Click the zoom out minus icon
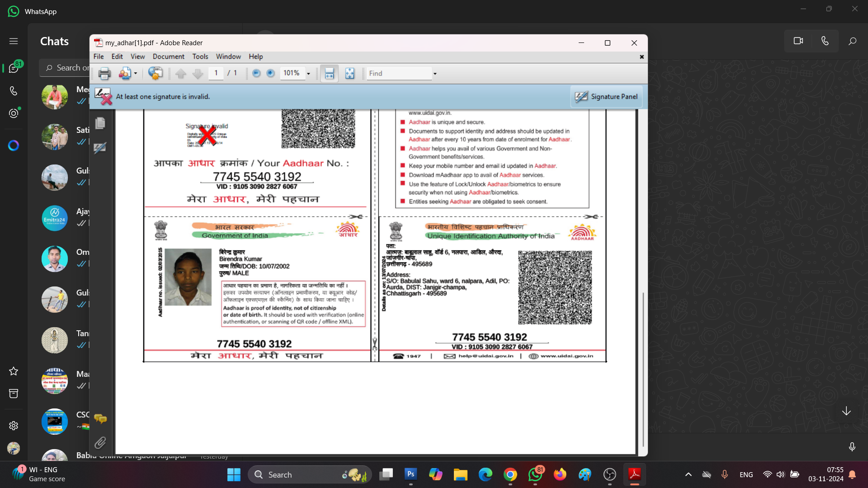Viewport: 868px width, 488px height. [256, 73]
